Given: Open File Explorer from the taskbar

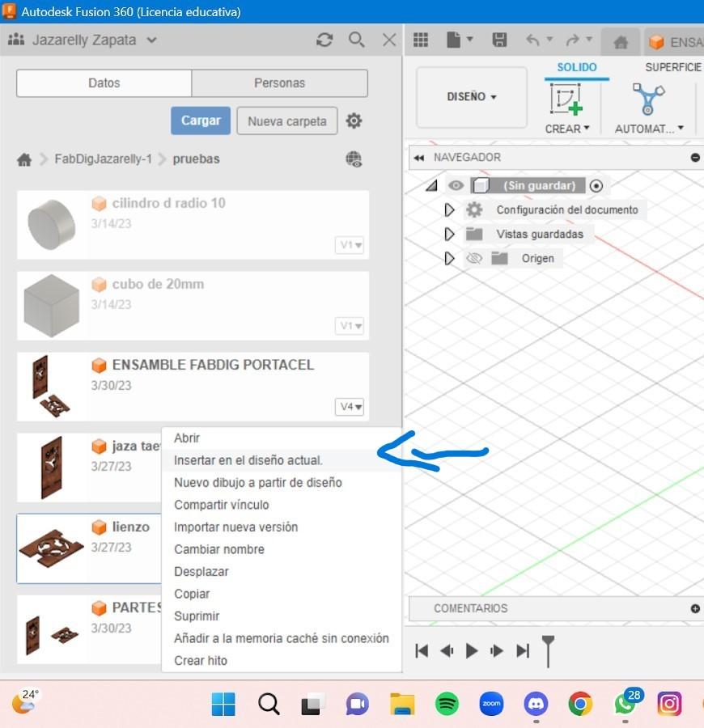Looking at the screenshot, I should coord(402,704).
